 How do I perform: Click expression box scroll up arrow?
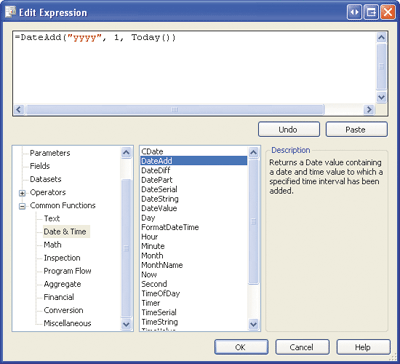click(x=381, y=37)
